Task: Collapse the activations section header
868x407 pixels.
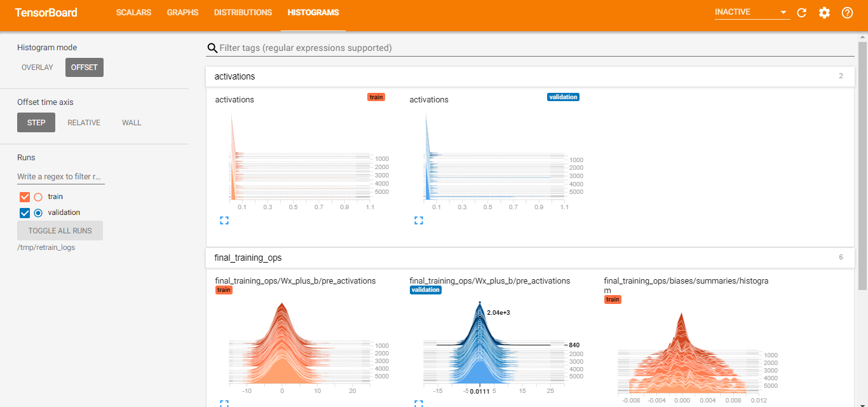Action: [530, 76]
